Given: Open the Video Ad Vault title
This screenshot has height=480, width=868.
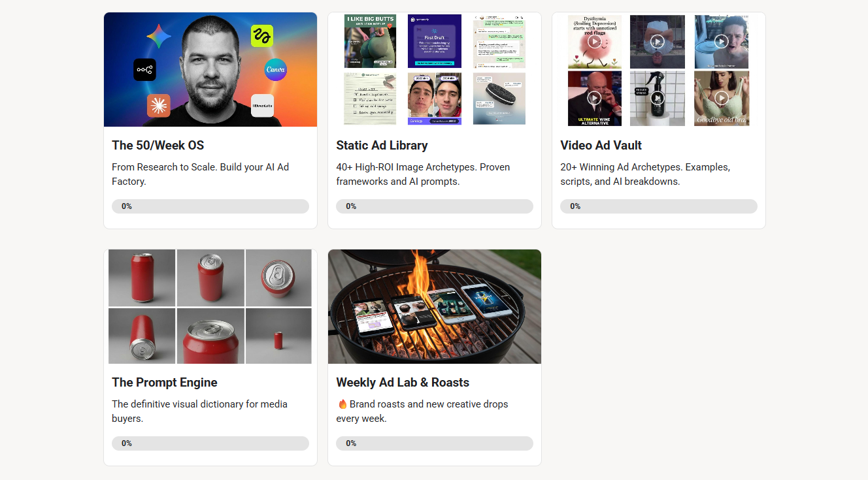Looking at the screenshot, I should point(601,145).
